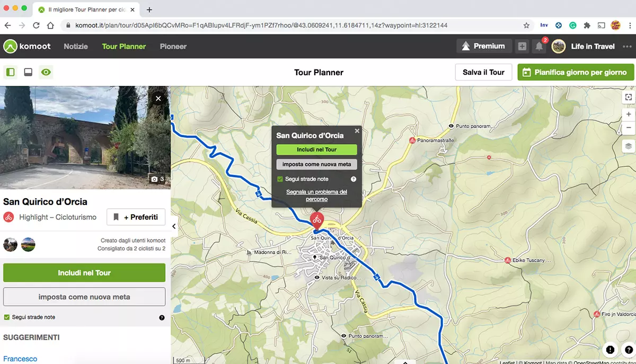Click the lower Punto panoramico viewpoint marker

click(x=343, y=336)
